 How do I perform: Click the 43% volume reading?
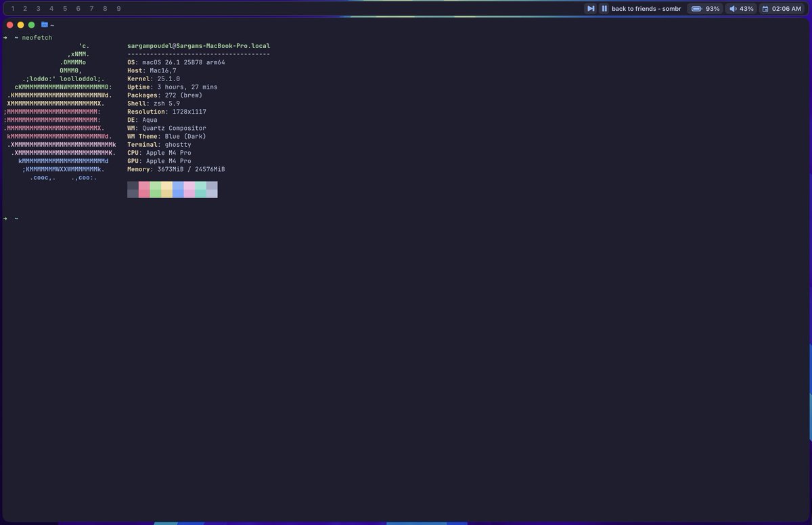tap(746, 9)
